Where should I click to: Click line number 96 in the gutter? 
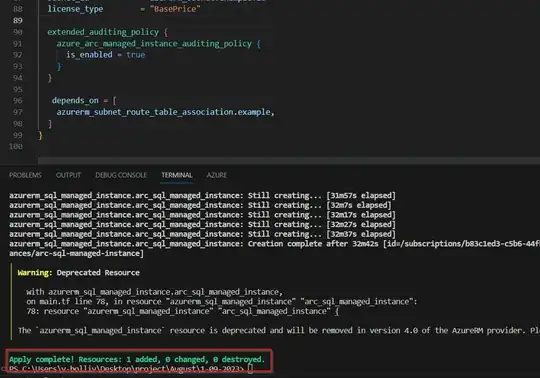tap(18, 101)
